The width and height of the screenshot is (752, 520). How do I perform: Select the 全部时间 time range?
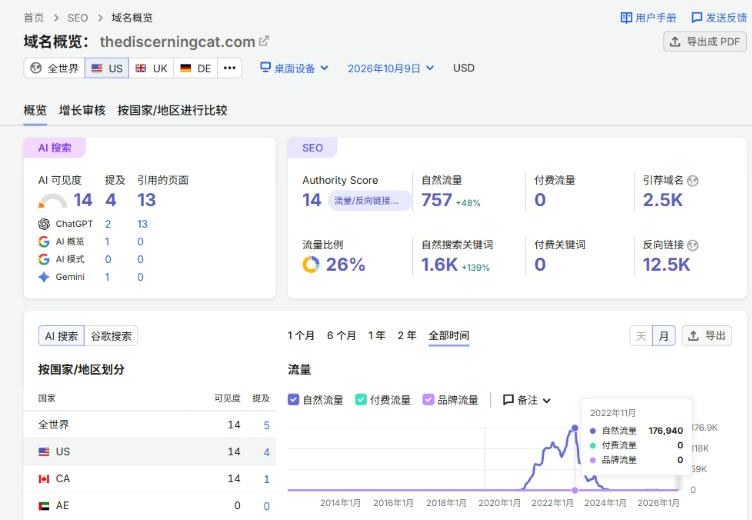(449, 336)
